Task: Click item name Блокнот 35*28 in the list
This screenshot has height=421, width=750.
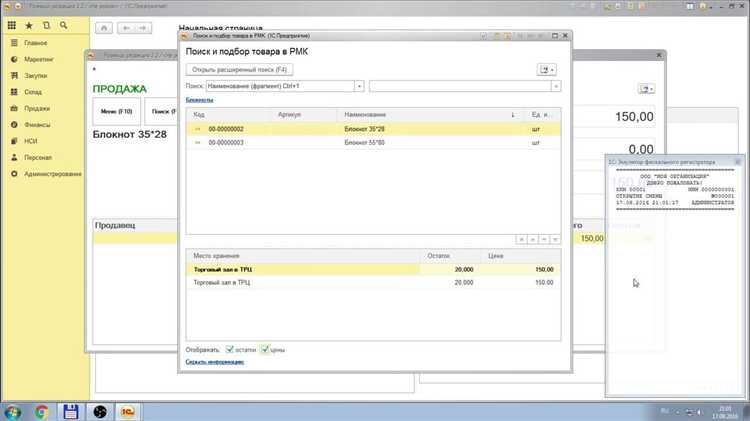Action: pyautogui.click(x=364, y=129)
